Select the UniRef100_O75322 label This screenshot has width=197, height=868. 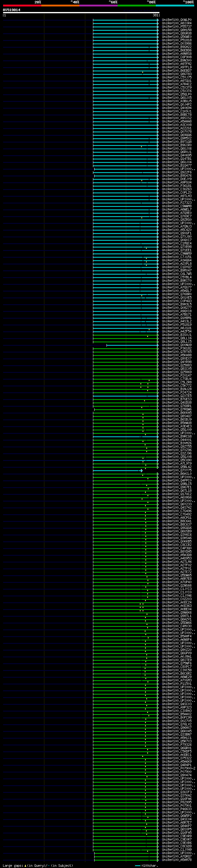tap(176, 758)
